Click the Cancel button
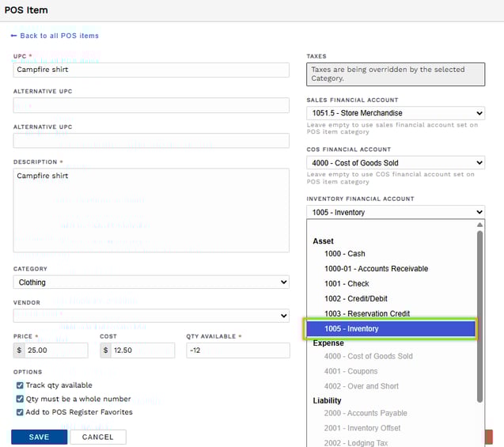The width and height of the screenshot is (504, 447). tap(97, 437)
